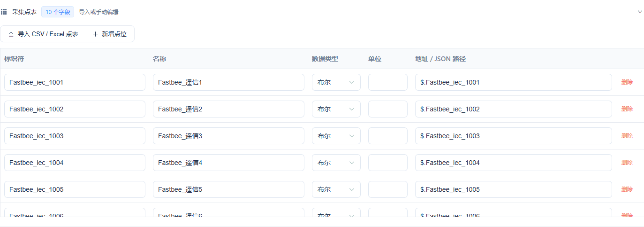Click the 名称 column header
This screenshot has width=644, height=227.
pyautogui.click(x=159, y=59)
